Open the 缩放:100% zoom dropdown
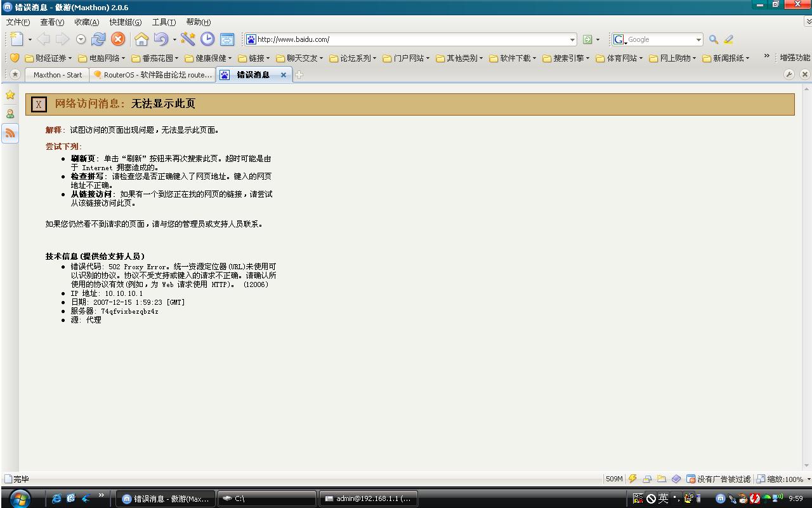Viewport: 812px width, 508px height. [x=783, y=479]
